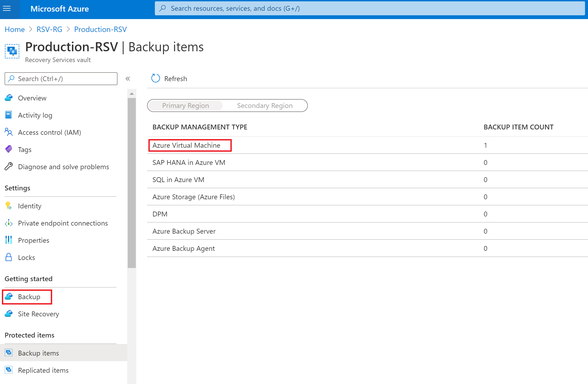Screen dimensions: 588x384
Task: Open Private endpoint connections
Action: click(63, 223)
